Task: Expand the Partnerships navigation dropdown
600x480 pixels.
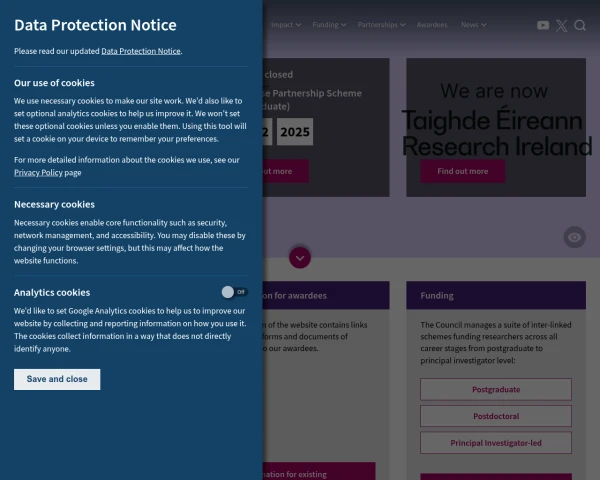Action: pyautogui.click(x=381, y=25)
